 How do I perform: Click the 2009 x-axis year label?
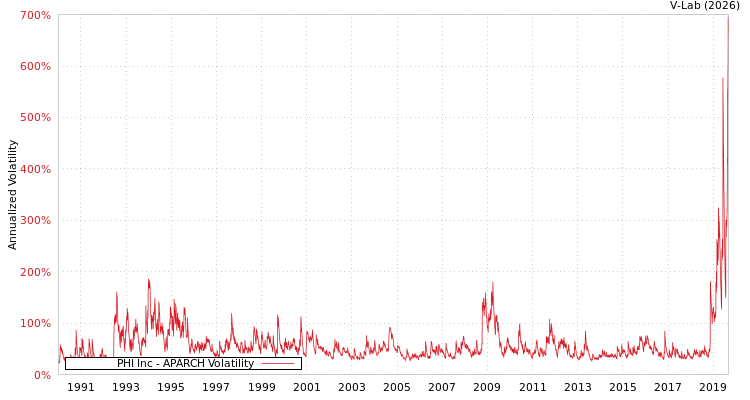click(487, 387)
